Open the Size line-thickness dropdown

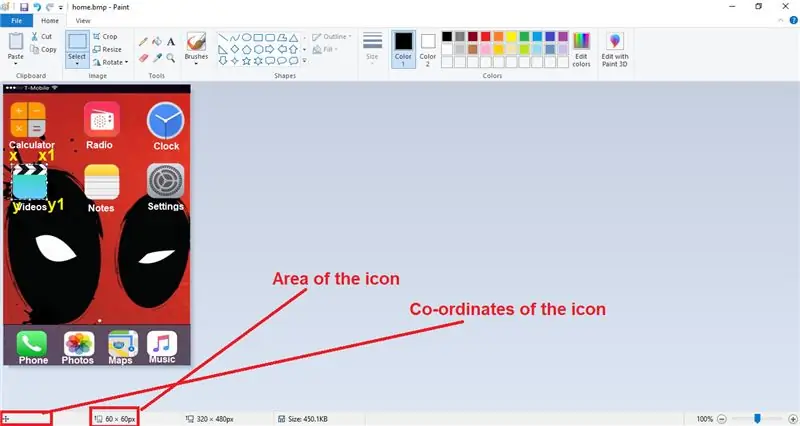pyautogui.click(x=372, y=49)
